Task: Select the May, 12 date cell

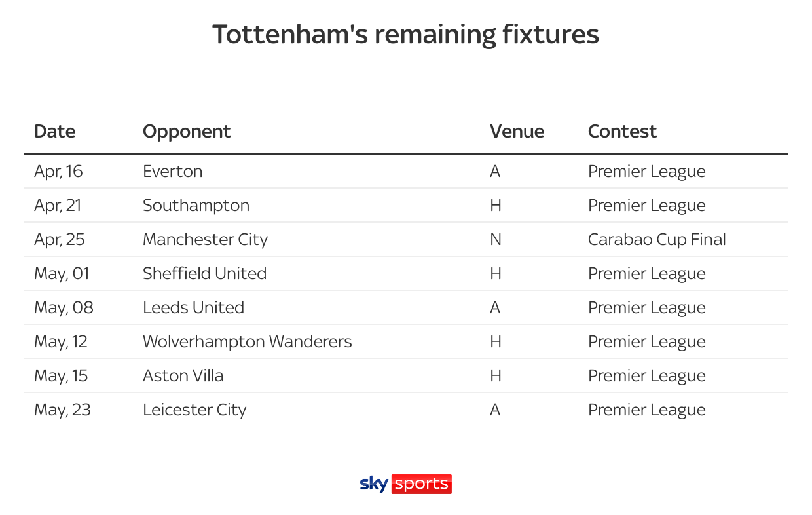Action: click(x=61, y=342)
